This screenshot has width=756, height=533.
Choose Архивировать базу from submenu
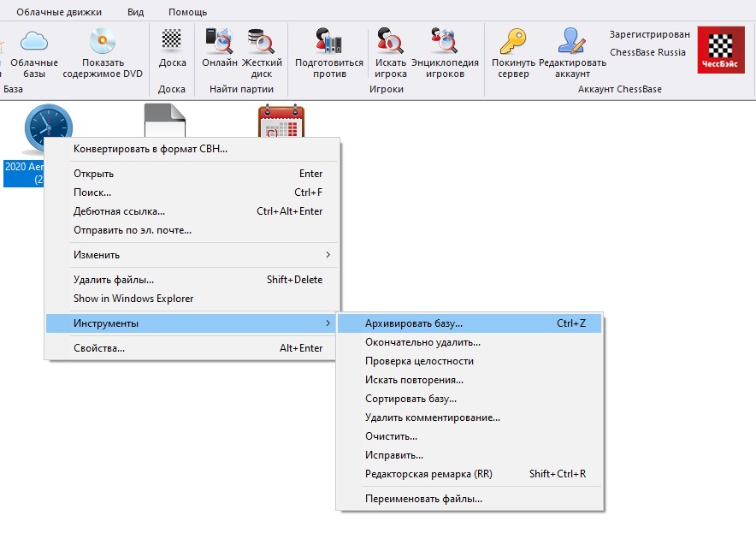pos(414,323)
